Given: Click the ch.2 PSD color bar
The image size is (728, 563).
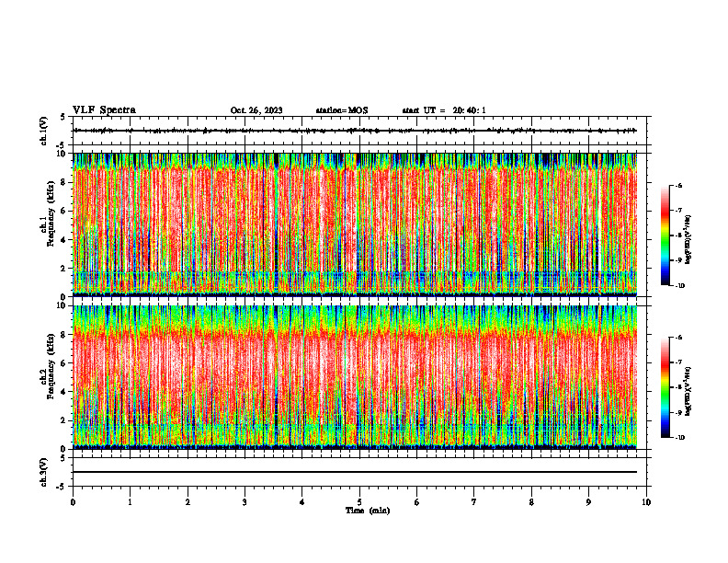Looking at the screenshot, I should [x=665, y=387].
